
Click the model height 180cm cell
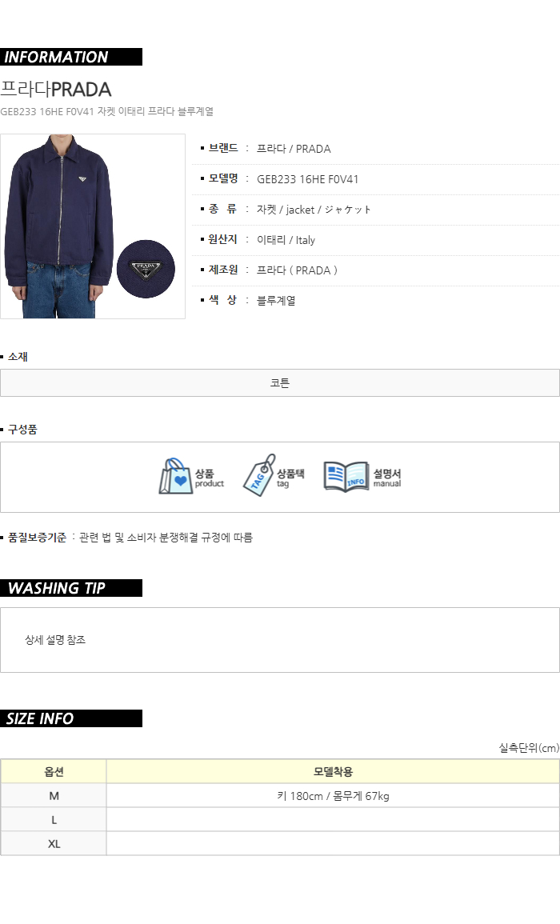point(333,795)
